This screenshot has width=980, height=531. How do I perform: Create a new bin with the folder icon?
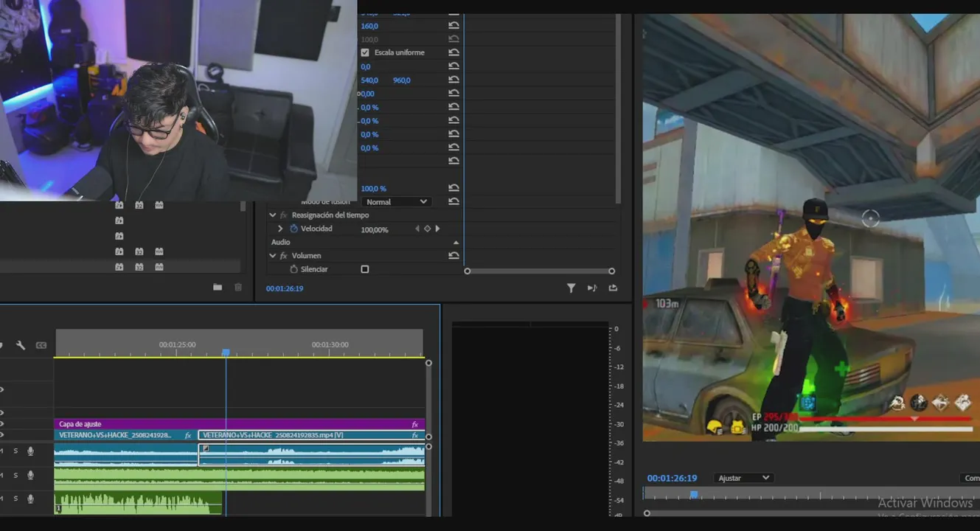click(218, 287)
